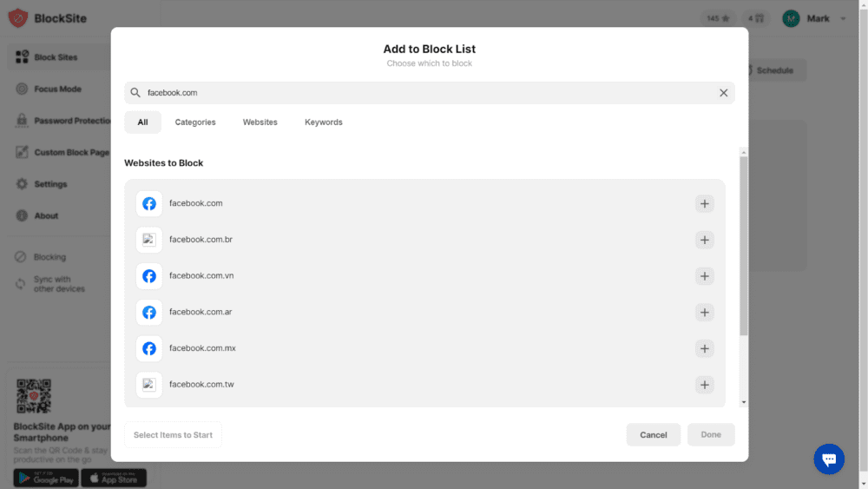Click plus icon for facebook.com.ar
Image resolution: width=868 pixels, height=489 pixels.
coord(704,313)
